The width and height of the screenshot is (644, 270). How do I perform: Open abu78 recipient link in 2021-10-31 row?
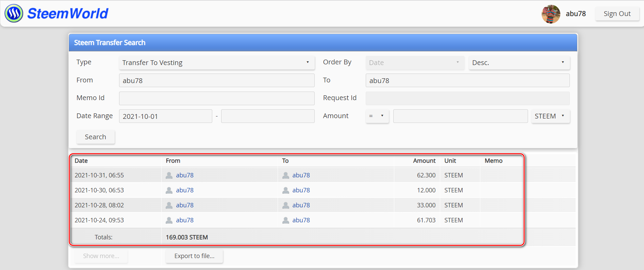[301, 175]
